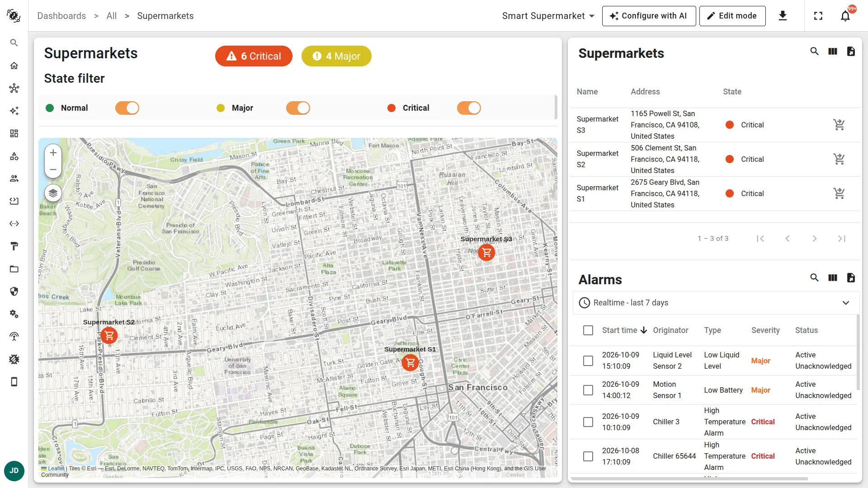The height and width of the screenshot is (488, 868).
Task: Export Alarms table data
Action: pos(851,278)
